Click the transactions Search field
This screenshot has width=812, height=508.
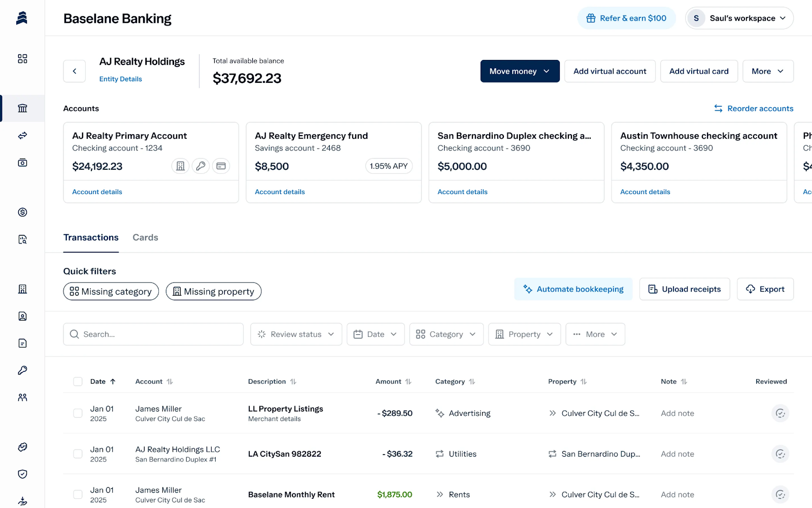pyautogui.click(x=153, y=334)
